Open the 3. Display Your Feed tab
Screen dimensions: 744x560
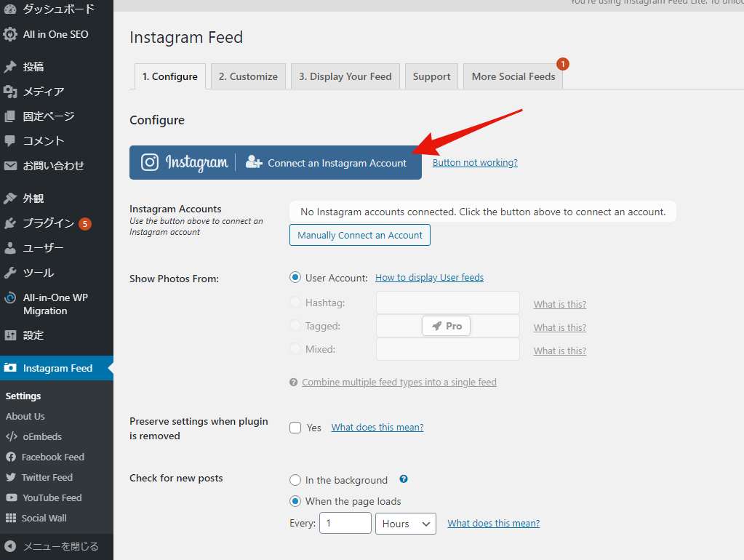345,76
